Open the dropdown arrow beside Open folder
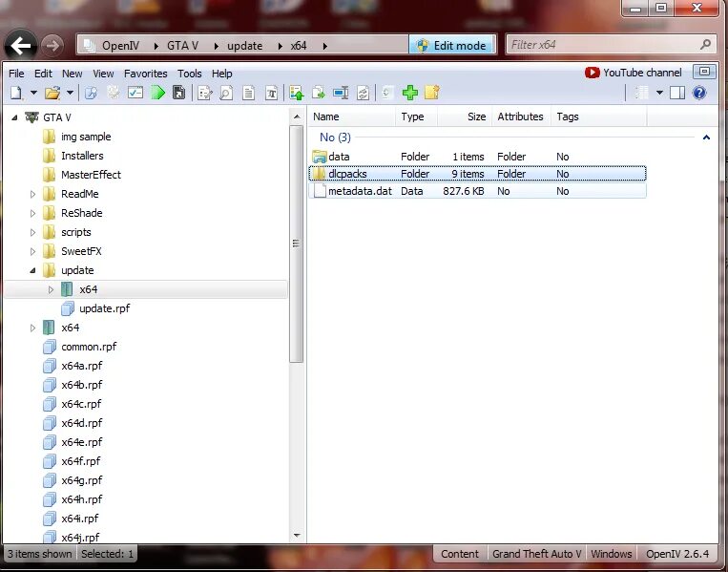 coord(70,93)
